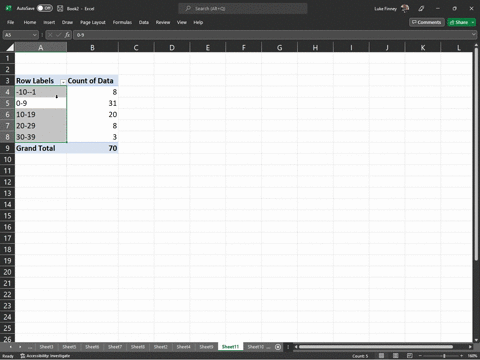Click the zoom slider handle
Image resolution: width=480 pixels, height=360 pixels.
[x=444, y=356]
